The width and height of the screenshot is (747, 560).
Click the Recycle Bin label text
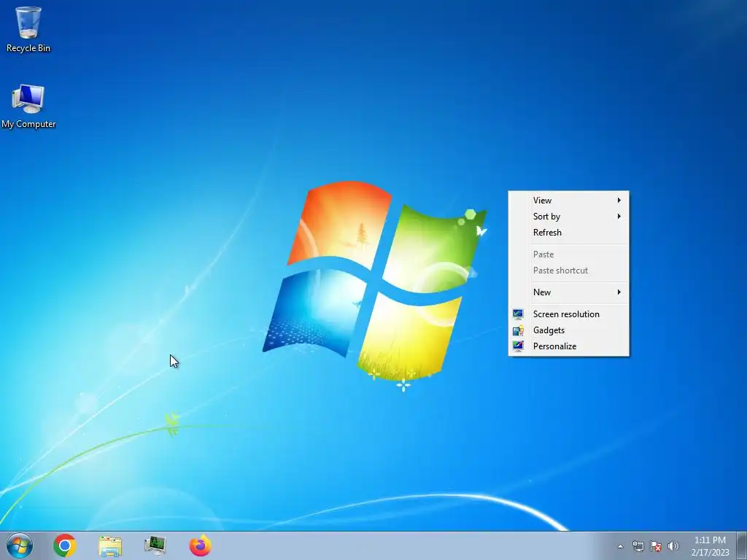coord(28,48)
